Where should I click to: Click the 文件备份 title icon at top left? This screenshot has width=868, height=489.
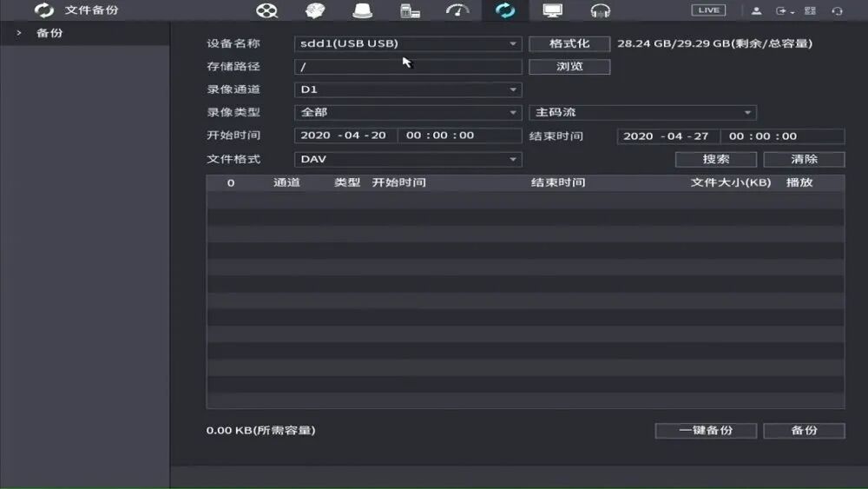pyautogui.click(x=43, y=10)
